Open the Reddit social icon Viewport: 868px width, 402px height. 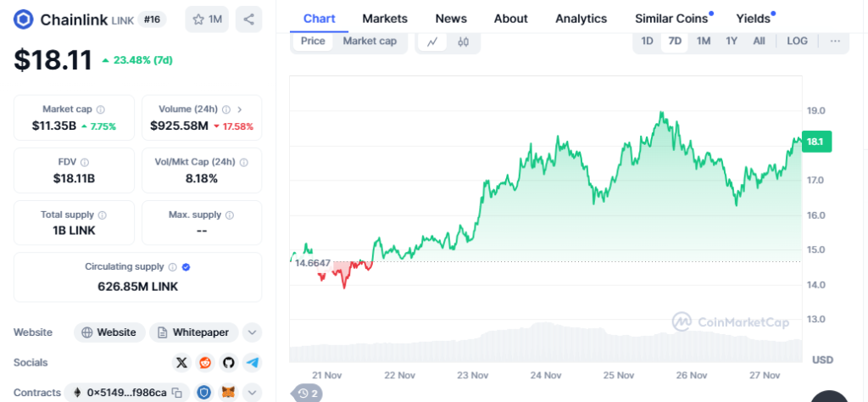tap(204, 362)
